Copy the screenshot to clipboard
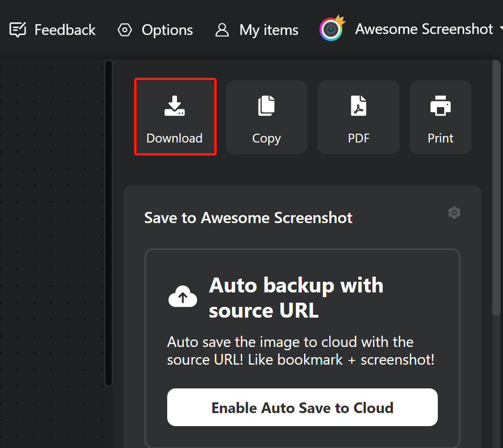This screenshot has width=503, height=448. 266,117
